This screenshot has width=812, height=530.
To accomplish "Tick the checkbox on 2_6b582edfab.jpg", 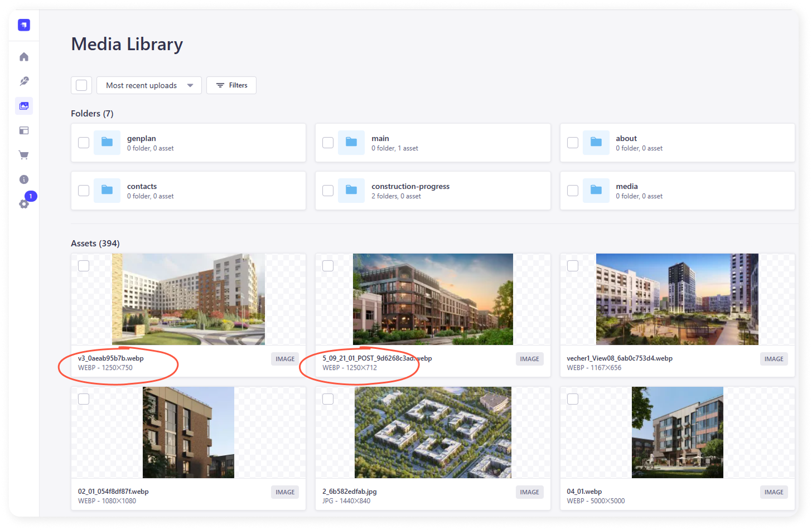I will [328, 399].
